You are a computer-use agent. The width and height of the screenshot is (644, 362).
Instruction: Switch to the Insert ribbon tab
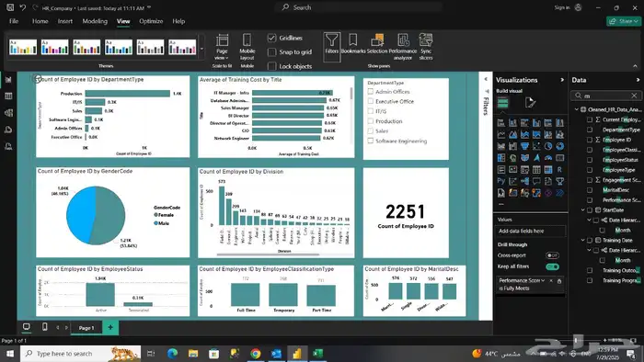pos(65,21)
